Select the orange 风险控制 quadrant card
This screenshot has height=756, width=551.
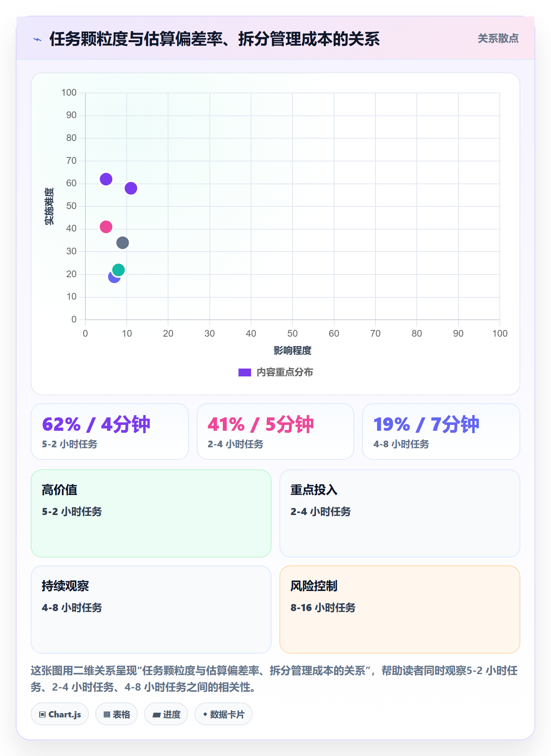[400, 610]
